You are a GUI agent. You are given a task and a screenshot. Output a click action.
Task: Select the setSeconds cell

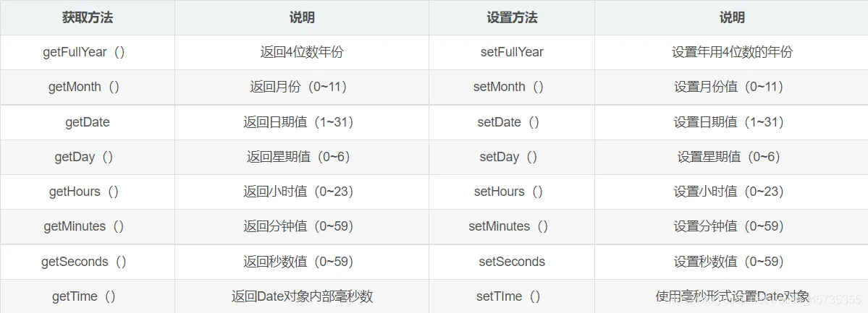[x=512, y=262]
